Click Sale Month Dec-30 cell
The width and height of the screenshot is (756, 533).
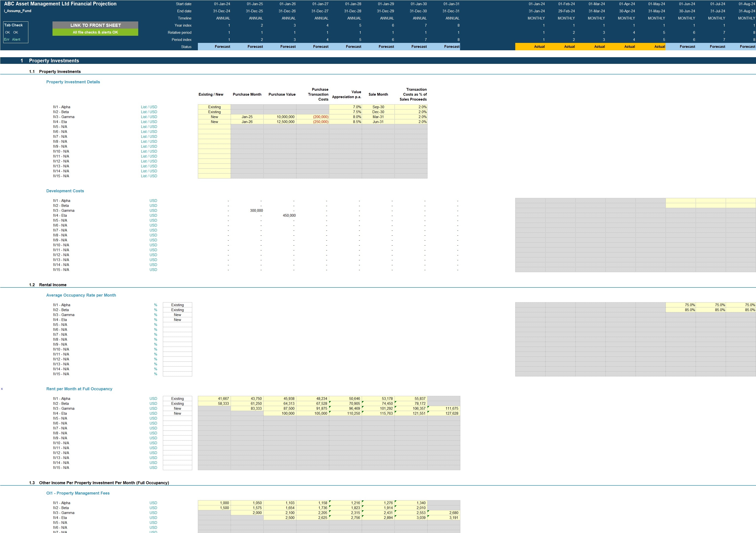coord(378,112)
